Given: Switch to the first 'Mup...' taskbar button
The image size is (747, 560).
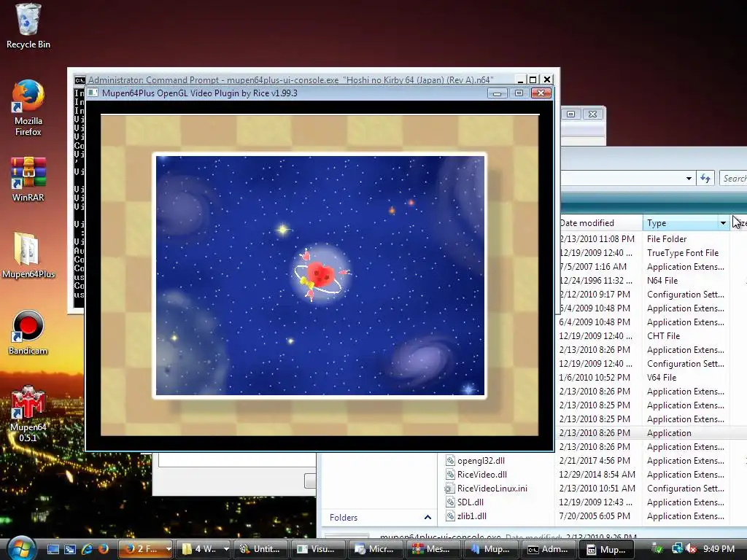Looking at the screenshot, I should click(x=491, y=549).
